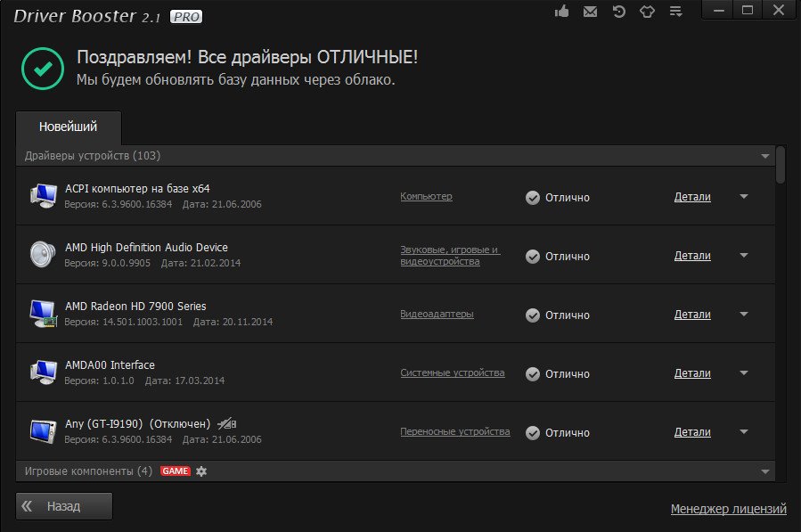
Task: Click status check icon for AMD Audio
Action: point(532,257)
